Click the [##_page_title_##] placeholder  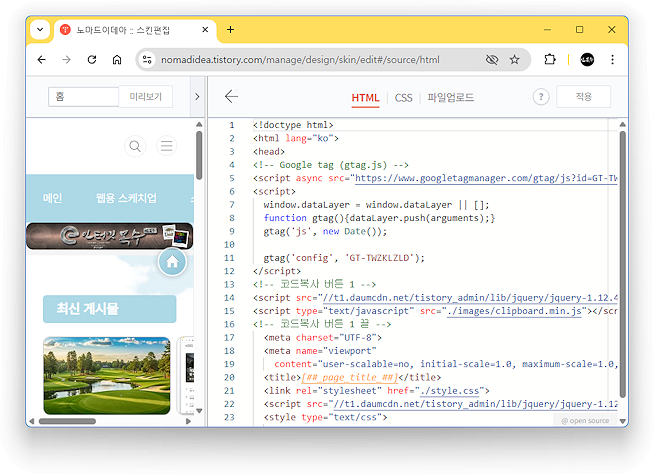pyautogui.click(x=350, y=377)
